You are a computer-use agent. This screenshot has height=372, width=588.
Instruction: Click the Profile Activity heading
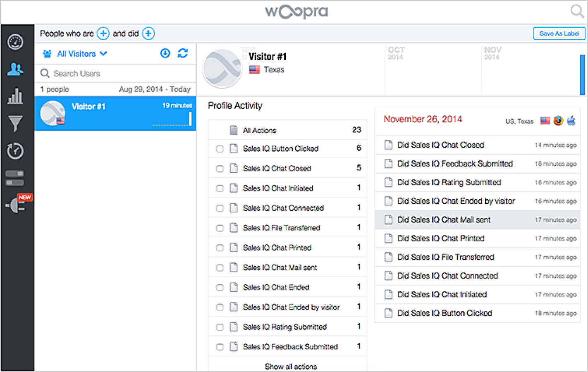tap(235, 106)
